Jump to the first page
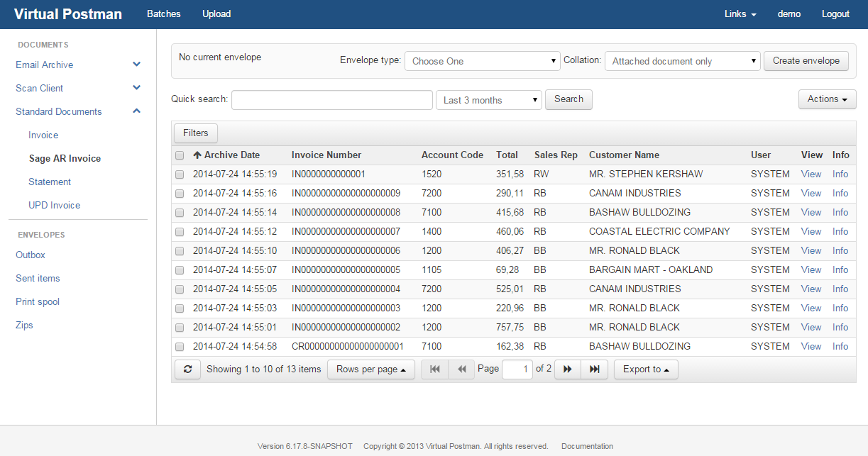Image resolution: width=868 pixels, height=456 pixels. pyautogui.click(x=434, y=369)
